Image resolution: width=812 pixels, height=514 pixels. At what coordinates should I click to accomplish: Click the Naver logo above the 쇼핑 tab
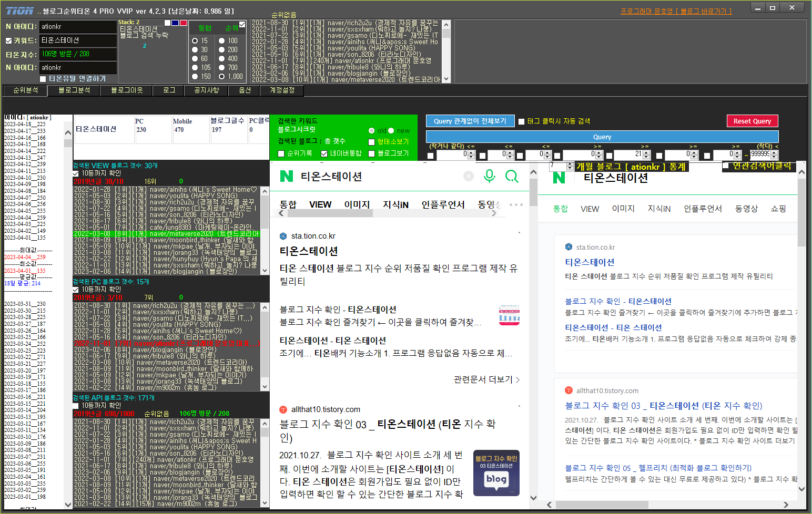[559, 178]
